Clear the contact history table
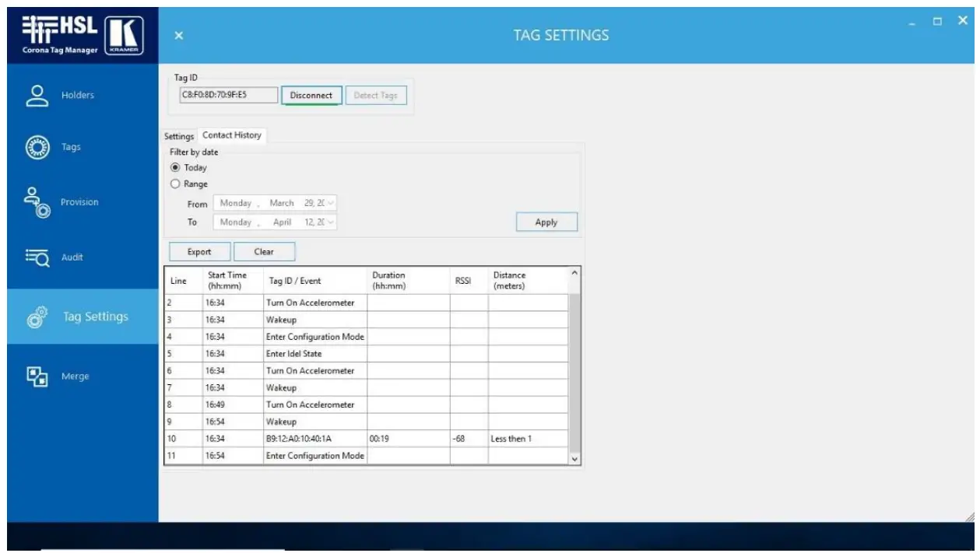 click(264, 251)
